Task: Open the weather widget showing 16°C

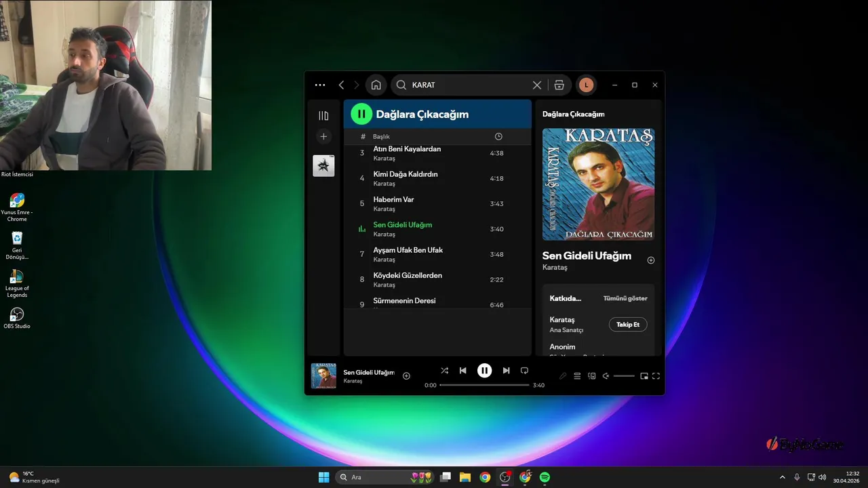Action: point(34,477)
